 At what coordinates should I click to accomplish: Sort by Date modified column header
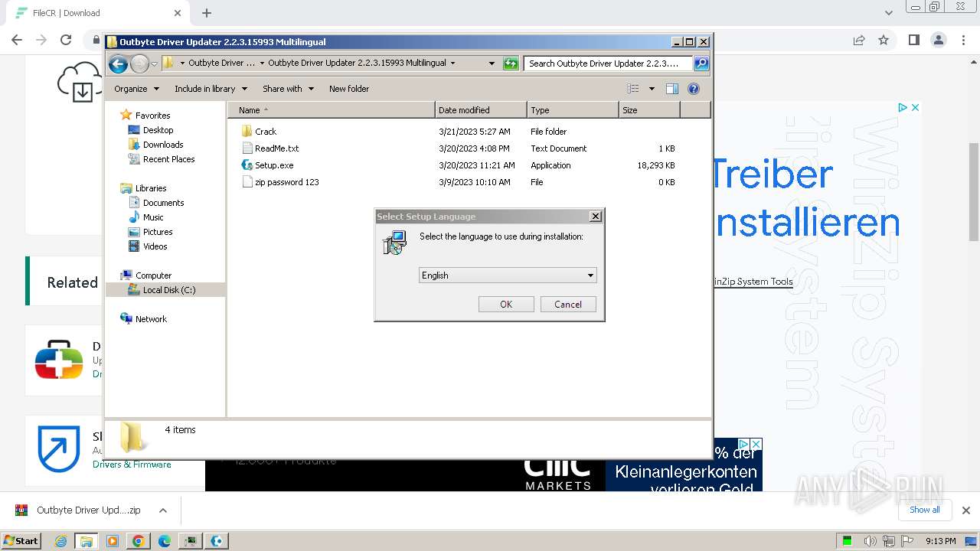pos(481,110)
